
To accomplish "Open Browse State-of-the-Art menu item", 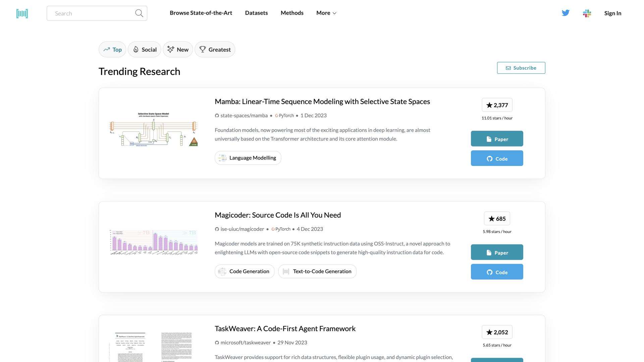I will point(201,13).
